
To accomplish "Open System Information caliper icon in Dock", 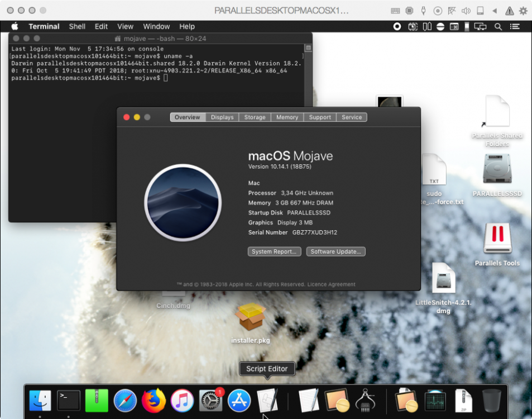I will tap(366, 401).
